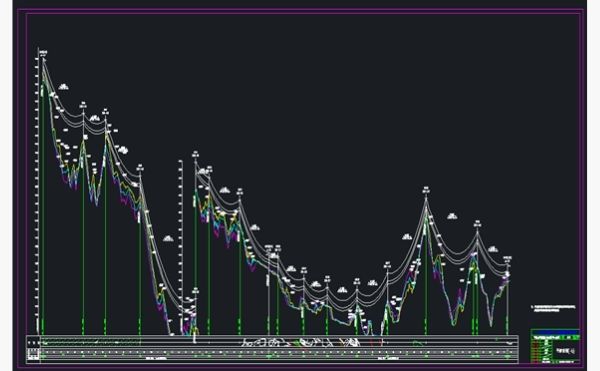Screen dimensions: 600x371
Task: Click the tallest tower peak in the right profile
Action: tap(426, 196)
